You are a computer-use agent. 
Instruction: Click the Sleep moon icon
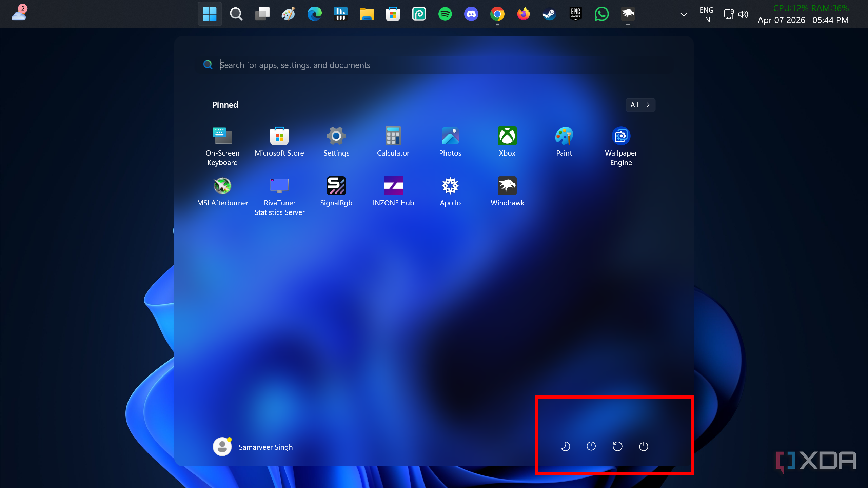[565, 446]
